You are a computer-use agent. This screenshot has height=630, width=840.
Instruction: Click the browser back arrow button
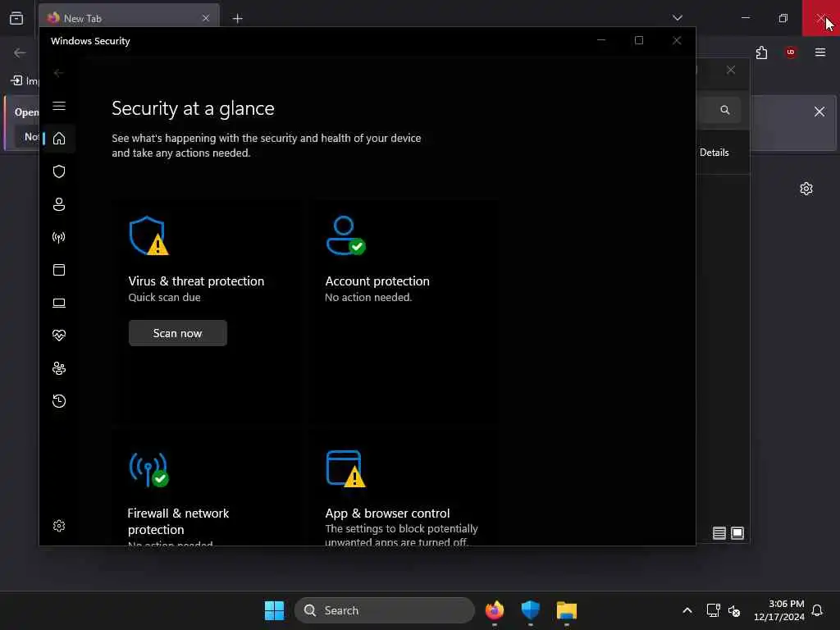(x=20, y=52)
